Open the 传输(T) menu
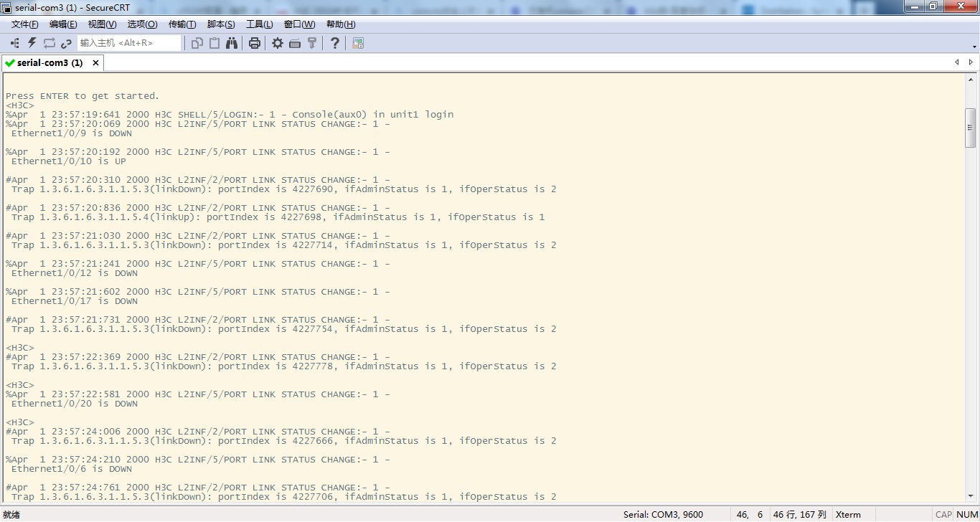980x522 pixels. [x=182, y=24]
